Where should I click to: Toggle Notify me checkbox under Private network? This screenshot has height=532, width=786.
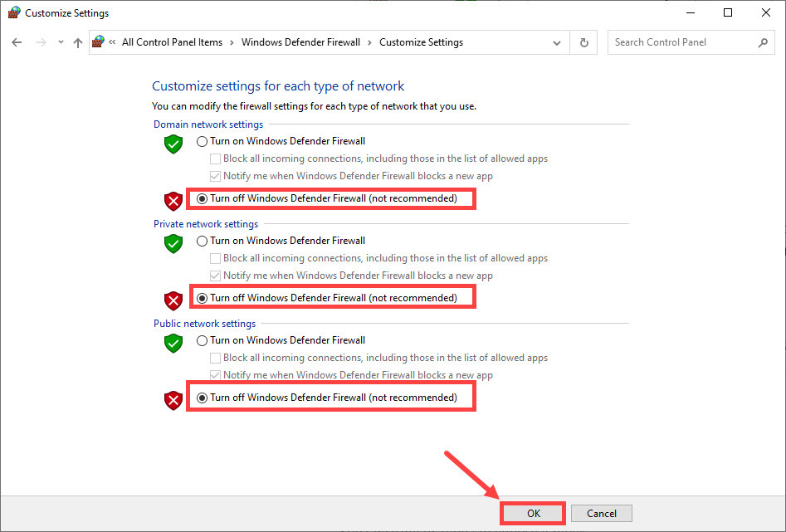[x=215, y=276]
